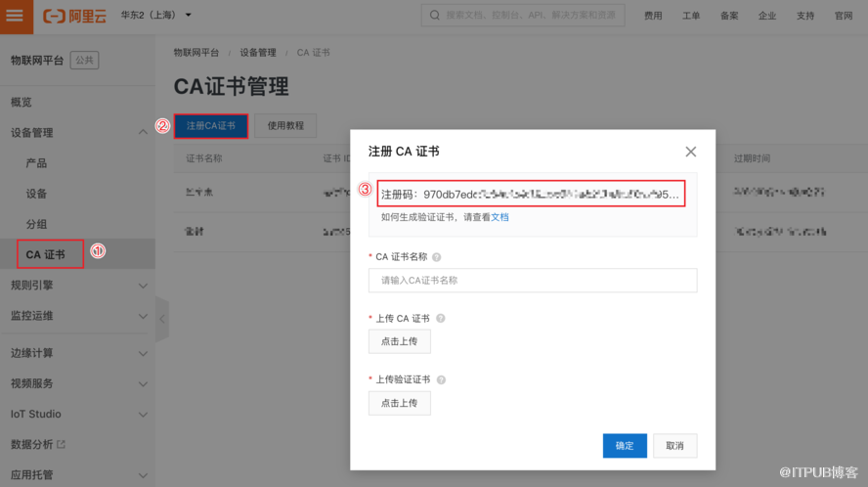The width and height of the screenshot is (868, 487).
Task: Click help icon beside CA 证书名称
Action: click(x=436, y=257)
